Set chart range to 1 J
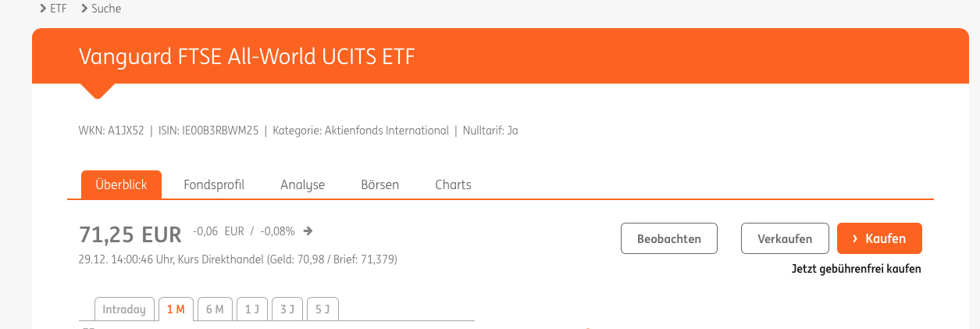980x329 pixels. point(252,309)
